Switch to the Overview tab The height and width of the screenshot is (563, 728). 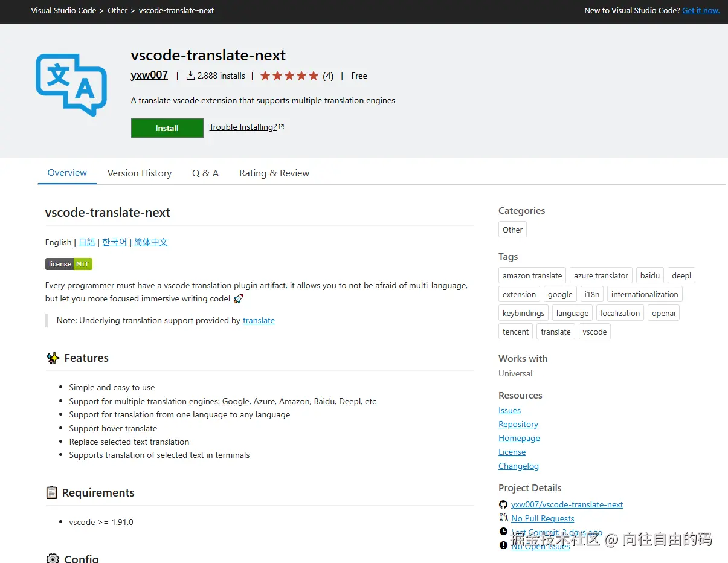(x=67, y=173)
